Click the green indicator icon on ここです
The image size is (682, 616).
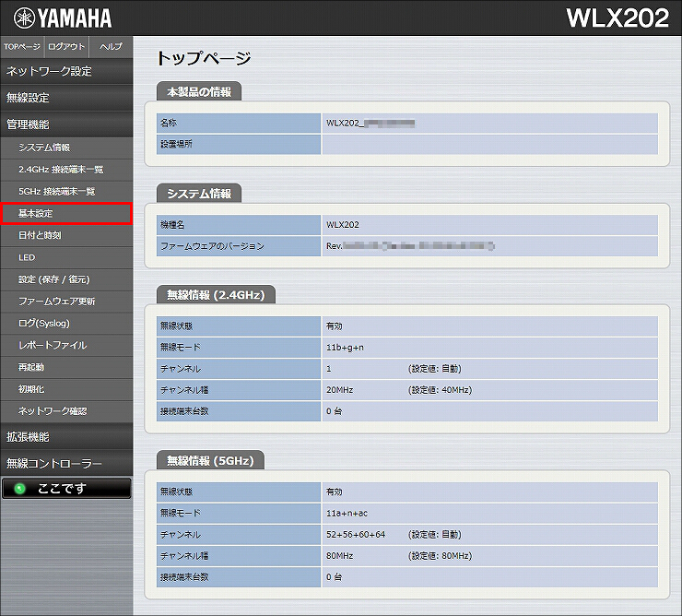[x=20, y=489]
